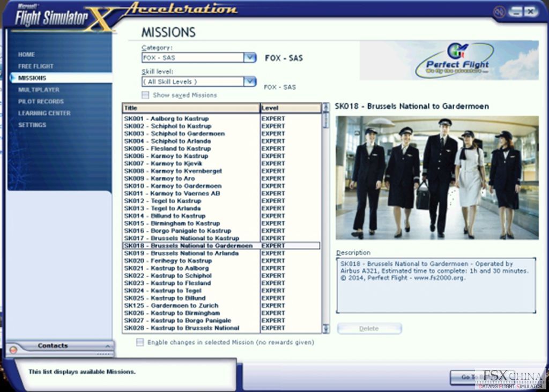The width and height of the screenshot is (549, 392).
Task: Click the Contacts status icon
Action: [13, 350]
